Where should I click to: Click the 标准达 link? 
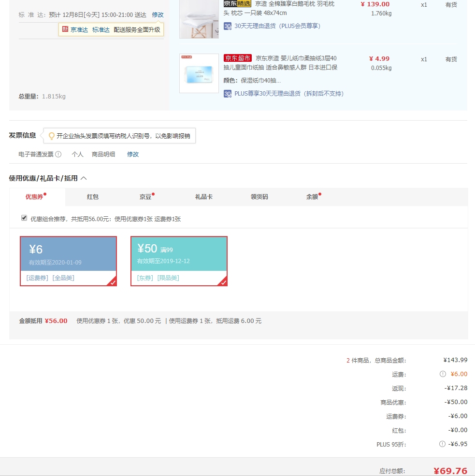(101, 30)
